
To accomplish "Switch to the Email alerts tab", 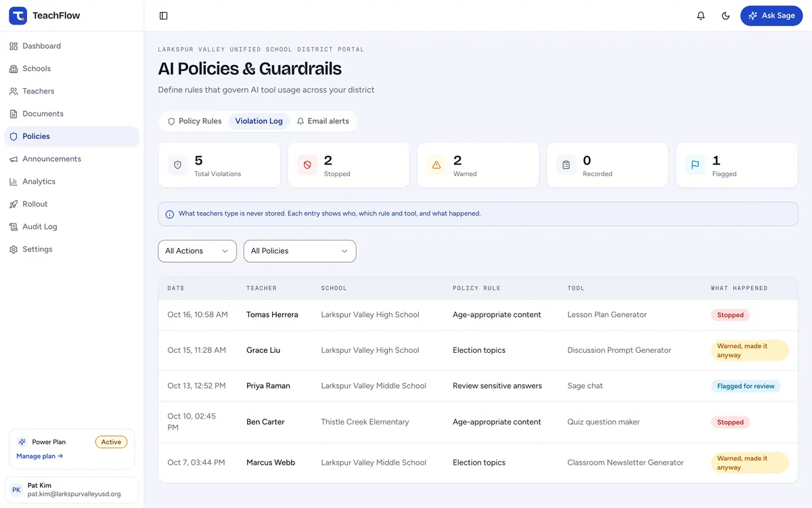I will point(323,121).
